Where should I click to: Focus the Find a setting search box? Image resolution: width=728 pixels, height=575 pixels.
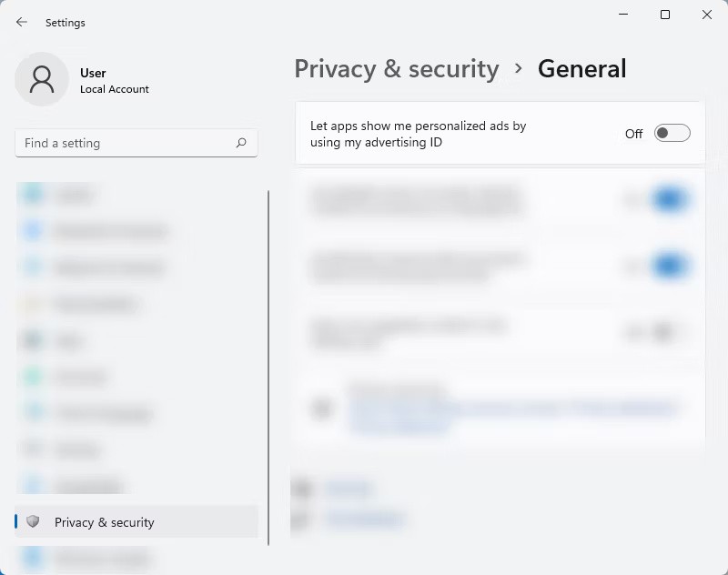pos(136,143)
